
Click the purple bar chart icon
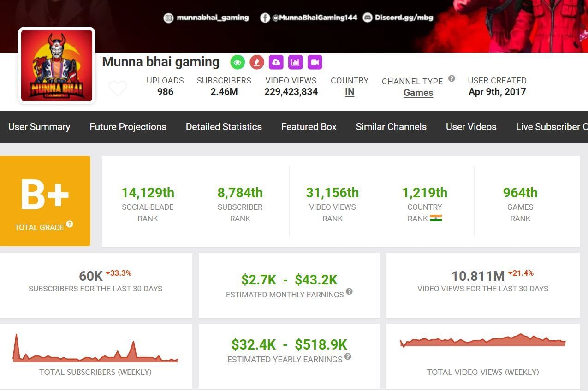click(x=295, y=62)
